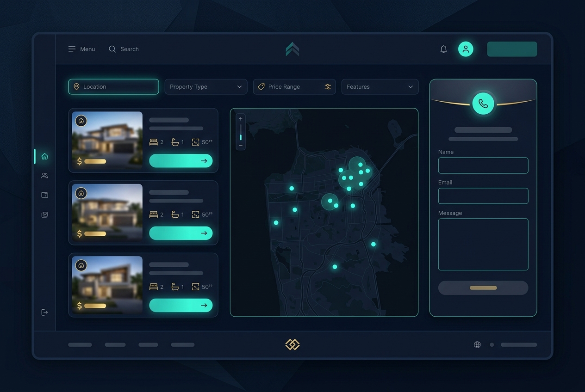The width and height of the screenshot is (585, 392).
Task: Click the Price Range sliders icon
Action: pos(328,87)
